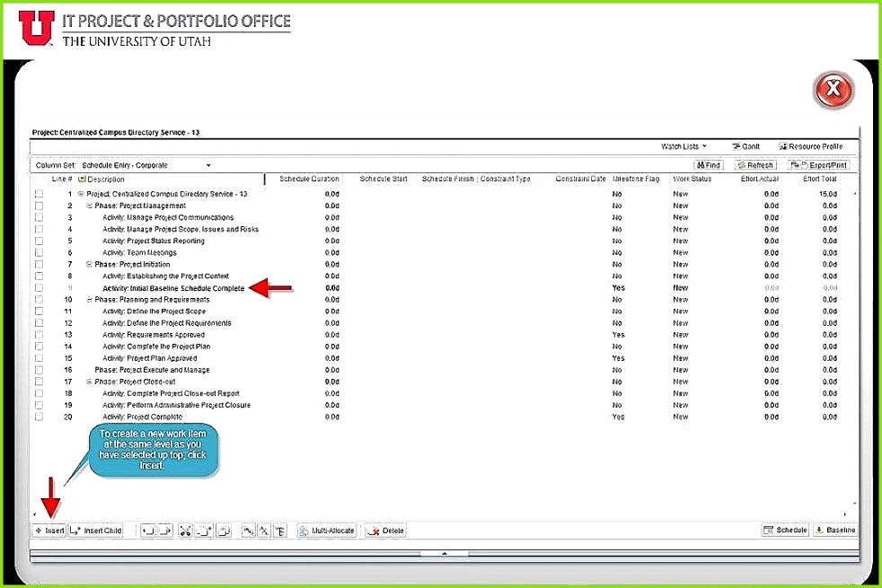
Task: Open the Resource Profile view
Action: (x=811, y=146)
